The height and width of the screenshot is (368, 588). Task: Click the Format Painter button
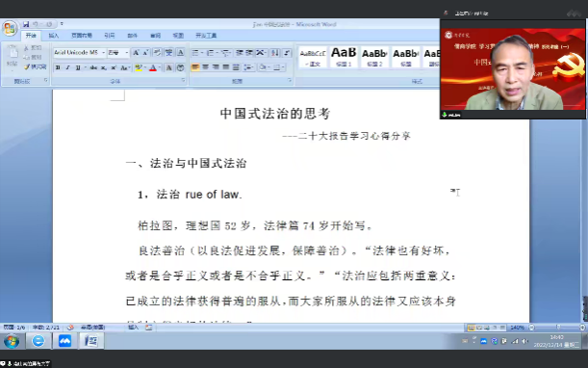click(35, 66)
